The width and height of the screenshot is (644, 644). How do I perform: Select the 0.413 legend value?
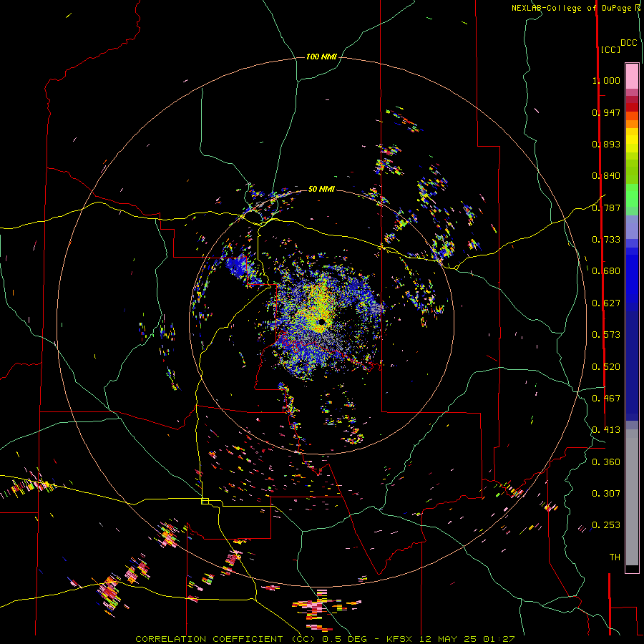point(606,430)
